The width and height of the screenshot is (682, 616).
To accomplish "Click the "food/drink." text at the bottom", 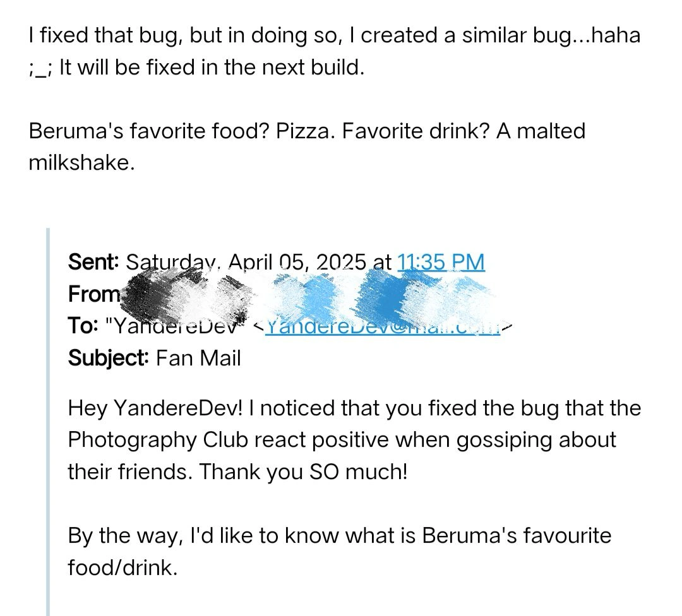I will [123, 567].
